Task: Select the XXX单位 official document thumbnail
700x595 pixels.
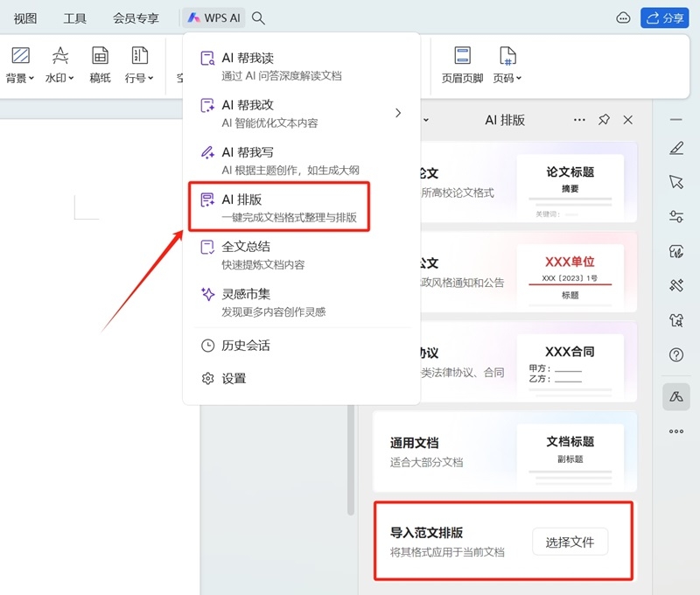Action: pyautogui.click(x=570, y=276)
